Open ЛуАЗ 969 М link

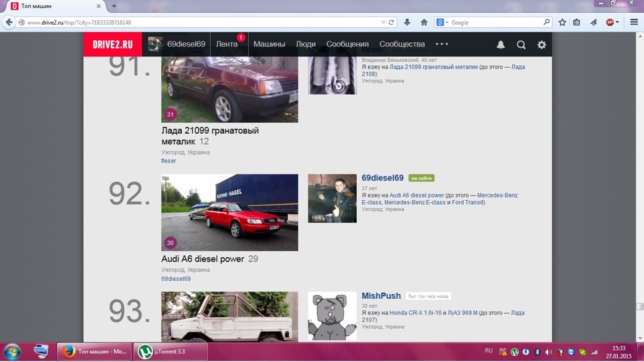click(462, 313)
